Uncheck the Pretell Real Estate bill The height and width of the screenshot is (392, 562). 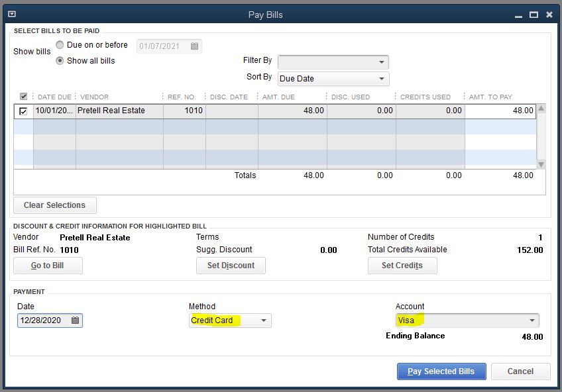point(23,111)
